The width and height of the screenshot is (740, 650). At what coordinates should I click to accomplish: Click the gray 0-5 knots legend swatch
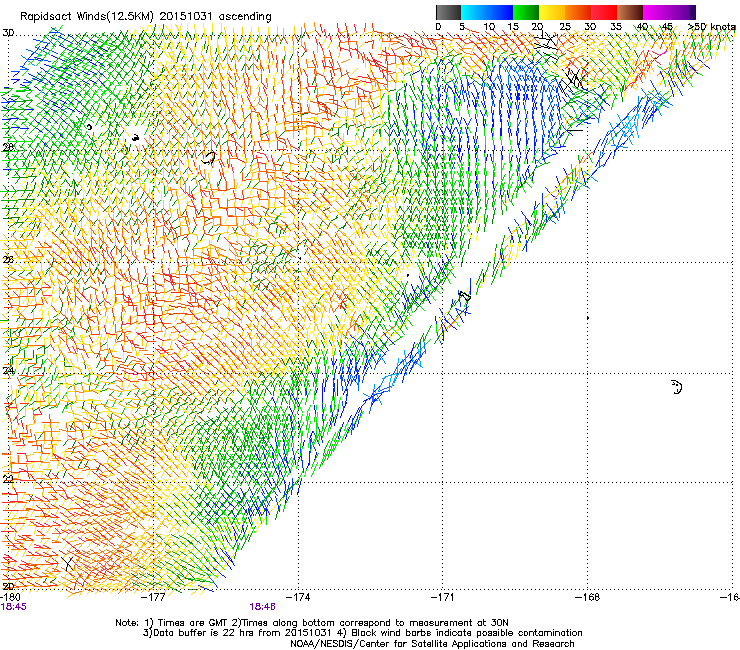[x=448, y=12]
